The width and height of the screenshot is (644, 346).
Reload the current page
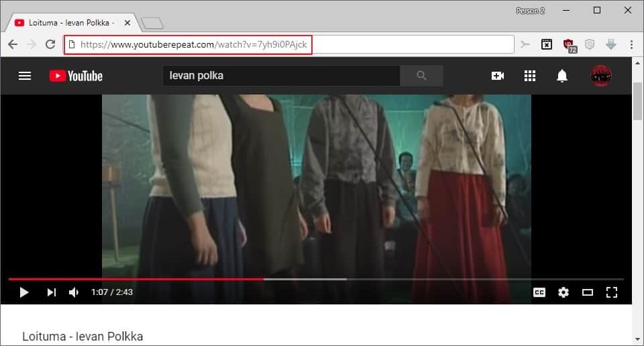pyautogui.click(x=50, y=44)
